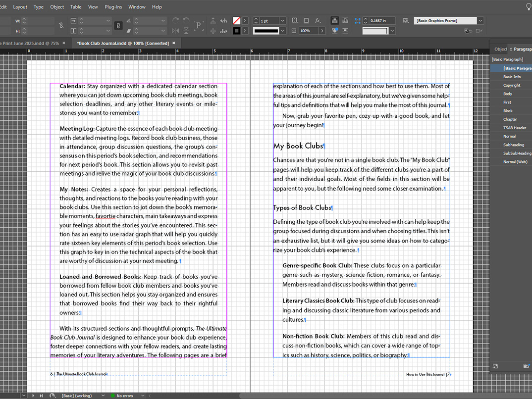Click the blue frame fitting grid icon
This screenshot has width=532, height=399.
point(357,21)
